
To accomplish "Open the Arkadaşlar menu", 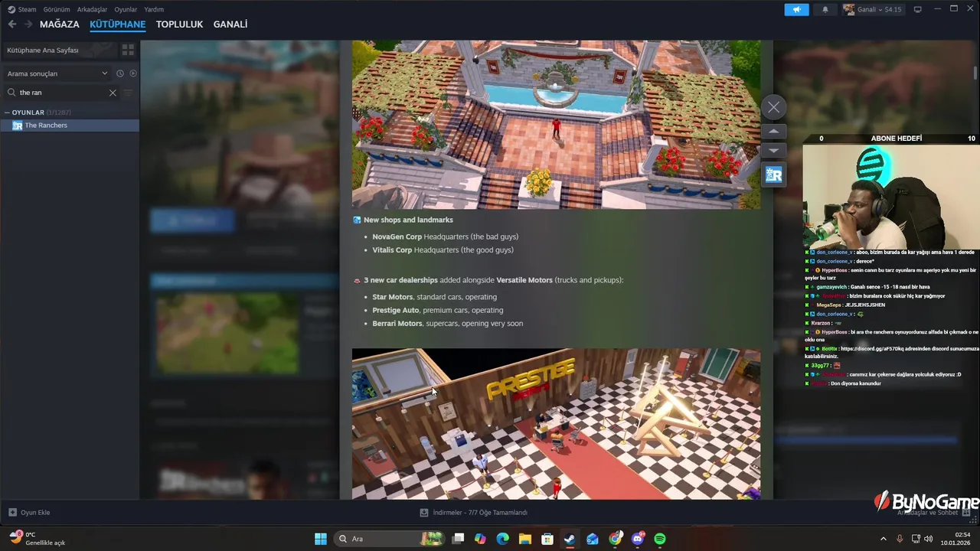I will click(x=92, y=9).
